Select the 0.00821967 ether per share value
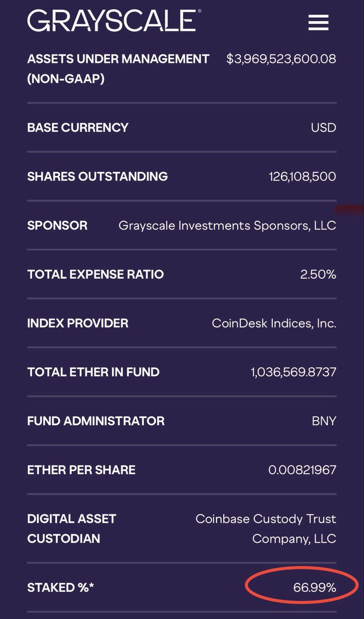 [x=302, y=470]
